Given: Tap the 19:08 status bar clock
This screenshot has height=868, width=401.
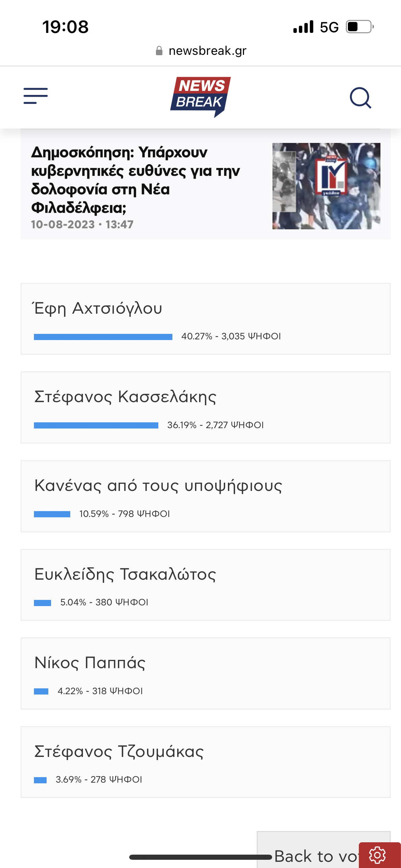Looking at the screenshot, I should pyautogui.click(x=65, y=27).
